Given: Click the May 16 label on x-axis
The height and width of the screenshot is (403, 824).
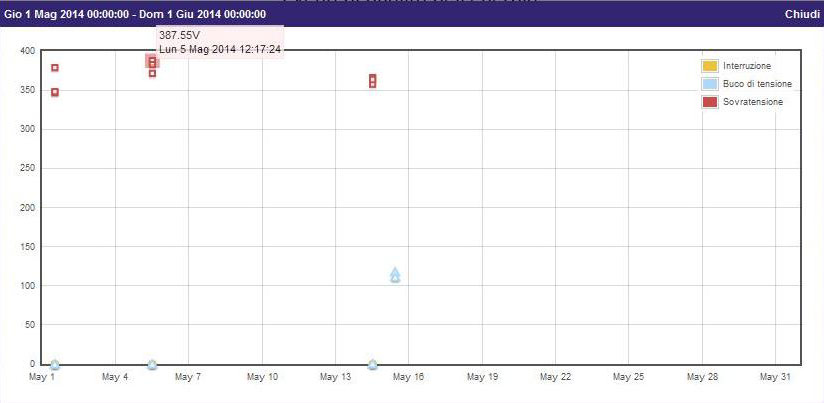Looking at the screenshot, I should [x=408, y=377].
